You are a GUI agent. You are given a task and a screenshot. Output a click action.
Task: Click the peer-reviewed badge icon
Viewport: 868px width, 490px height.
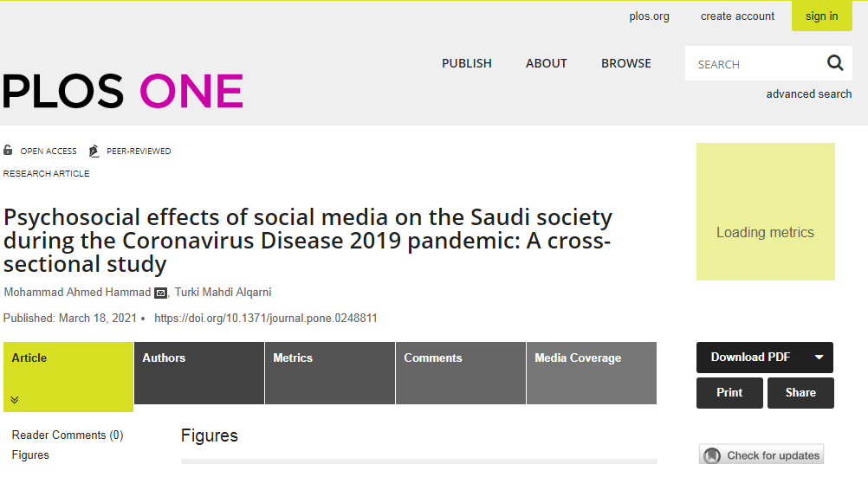coord(94,151)
